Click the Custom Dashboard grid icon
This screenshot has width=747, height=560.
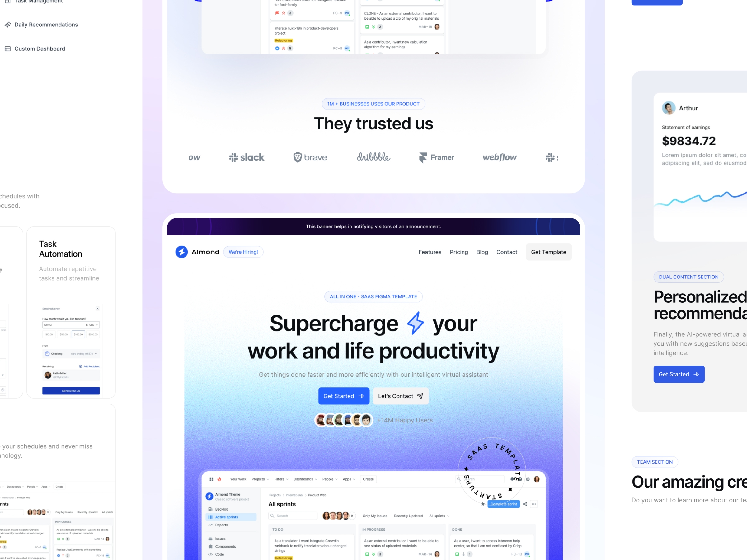[x=8, y=48]
